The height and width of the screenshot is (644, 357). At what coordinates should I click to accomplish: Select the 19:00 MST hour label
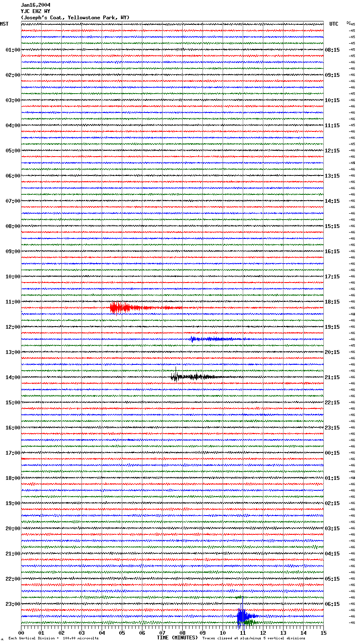click(x=13, y=503)
